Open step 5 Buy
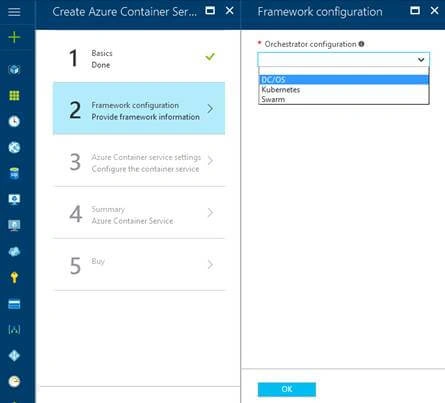445x403 pixels. (139, 265)
